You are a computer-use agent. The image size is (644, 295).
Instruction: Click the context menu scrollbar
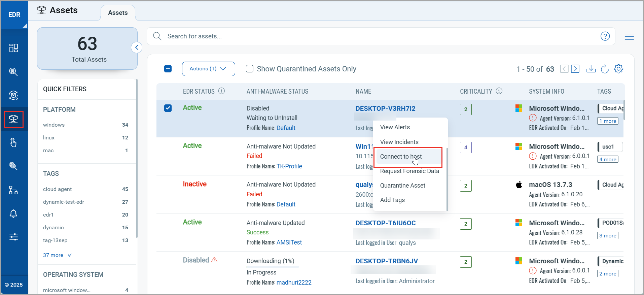[x=447, y=179]
